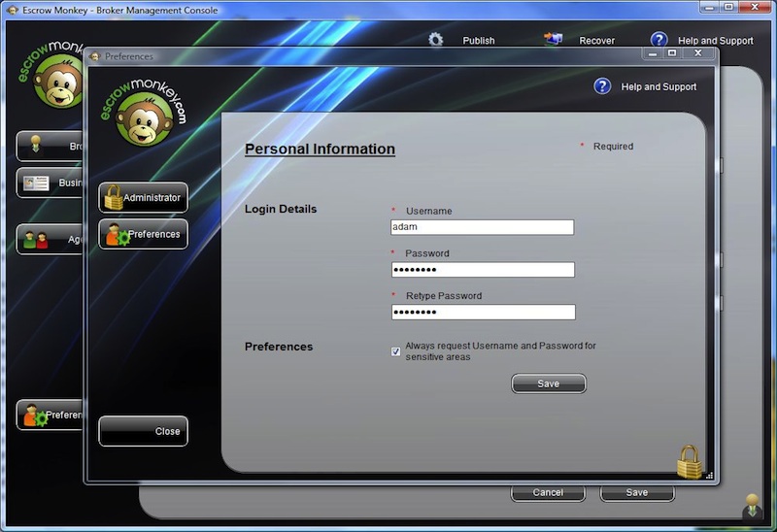Open the Administrator section

(x=144, y=197)
